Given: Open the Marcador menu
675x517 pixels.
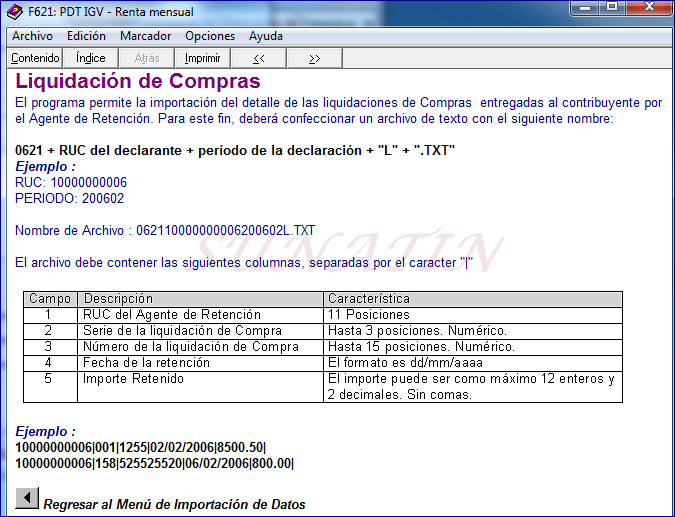Looking at the screenshot, I should tap(146, 36).
